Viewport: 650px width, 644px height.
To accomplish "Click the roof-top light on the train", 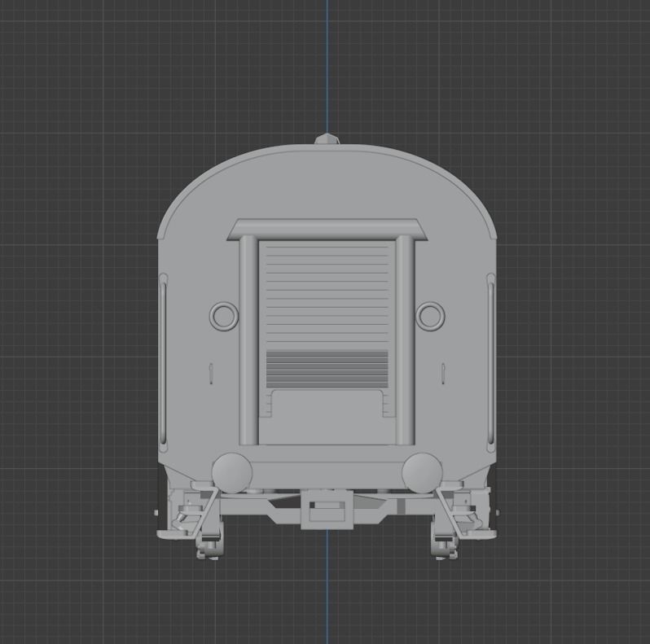I will 327,139.
